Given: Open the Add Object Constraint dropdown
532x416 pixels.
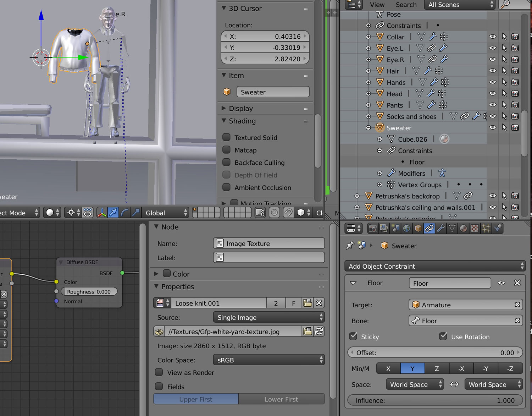Looking at the screenshot, I should (435, 266).
